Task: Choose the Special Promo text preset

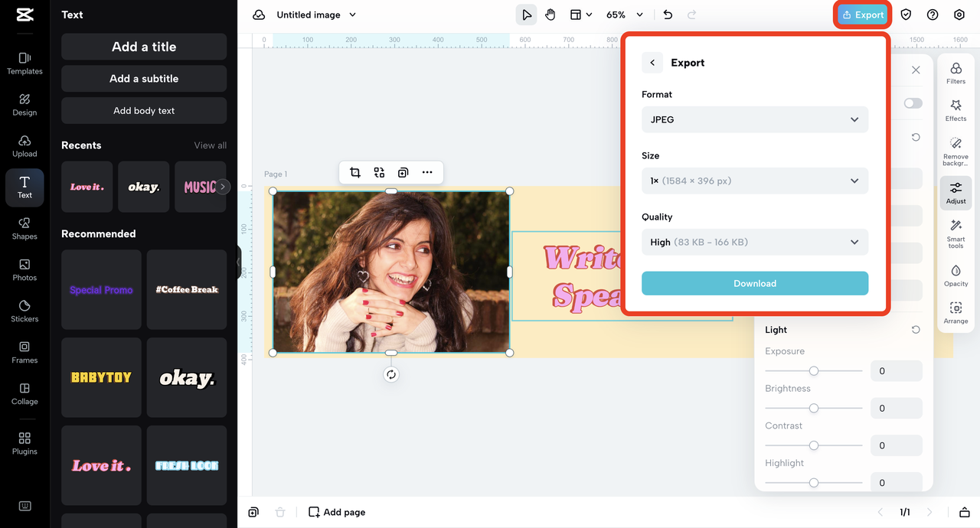Action: click(x=101, y=290)
